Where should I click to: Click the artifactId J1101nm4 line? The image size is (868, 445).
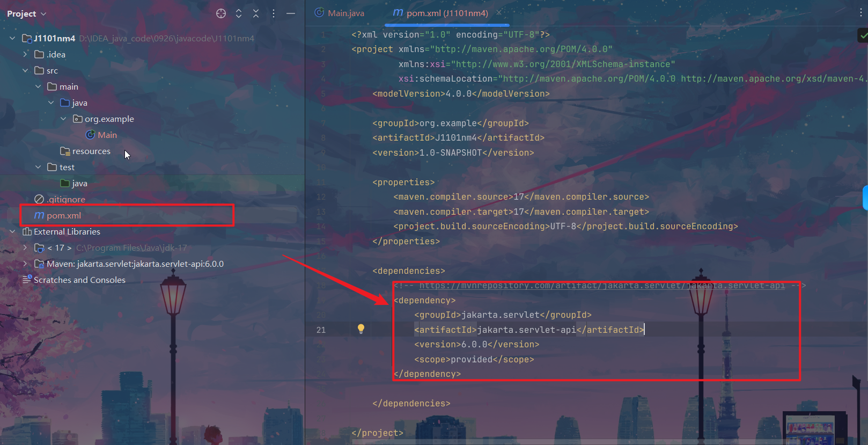pos(459,137)
